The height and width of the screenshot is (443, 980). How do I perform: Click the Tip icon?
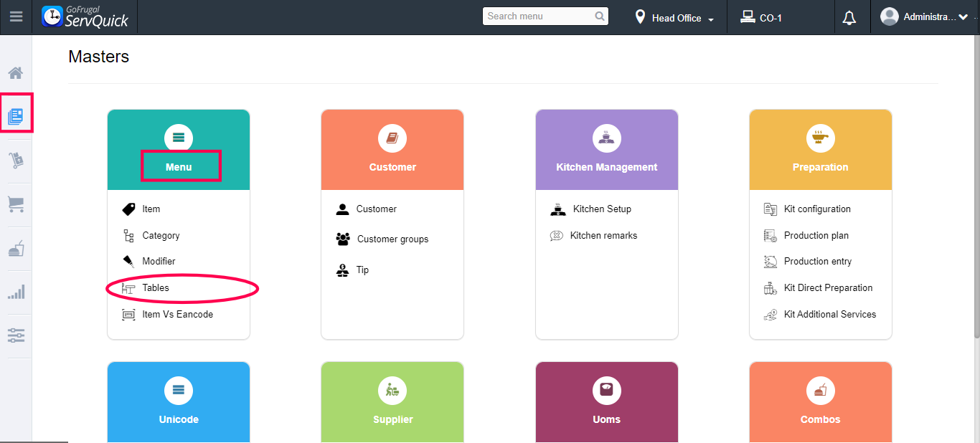tap(342, 270)
